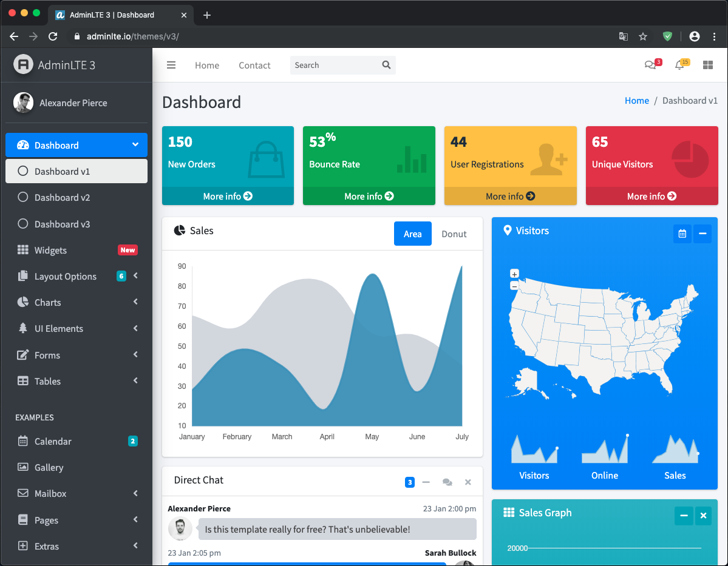Open the browser profile icon

point(694,36)
